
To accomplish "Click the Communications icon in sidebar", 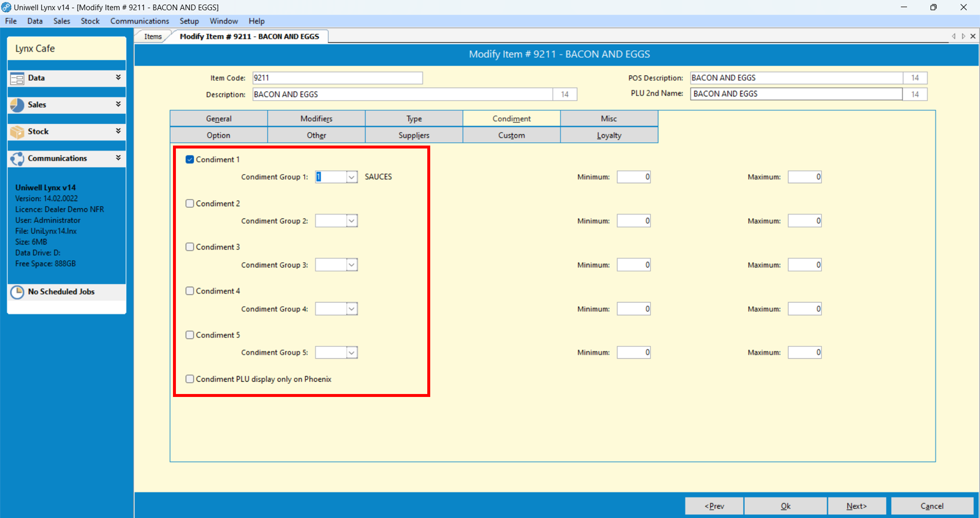I will pos(17,158).
